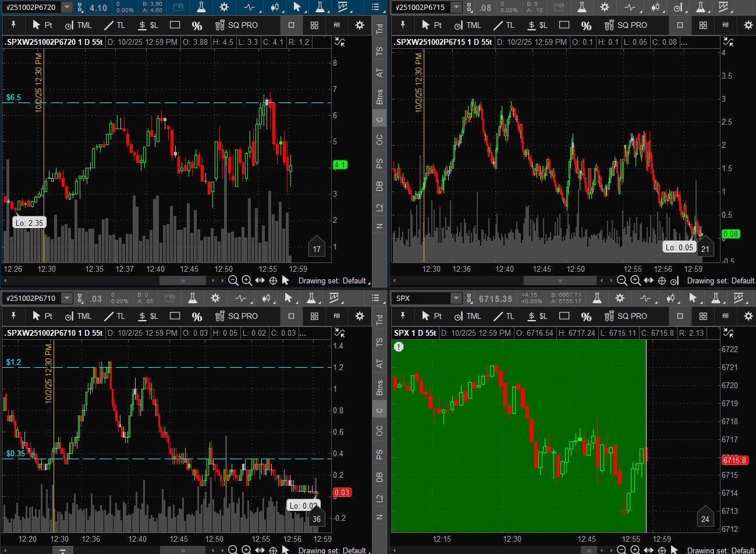This screenshot has width=756, height=554.
Task: Zoom out on the P6720 chart
Action: click(x=233, y=280)
